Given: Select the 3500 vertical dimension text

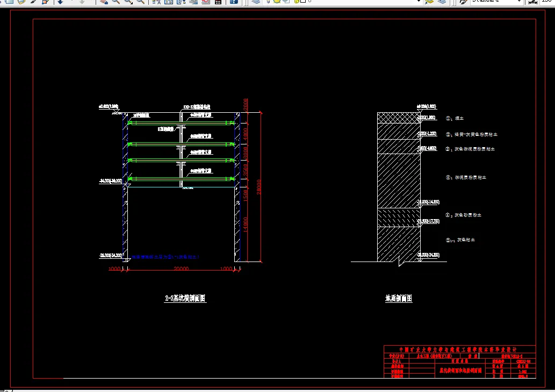Looking at the screenshot, I should (x=246, y=171).
